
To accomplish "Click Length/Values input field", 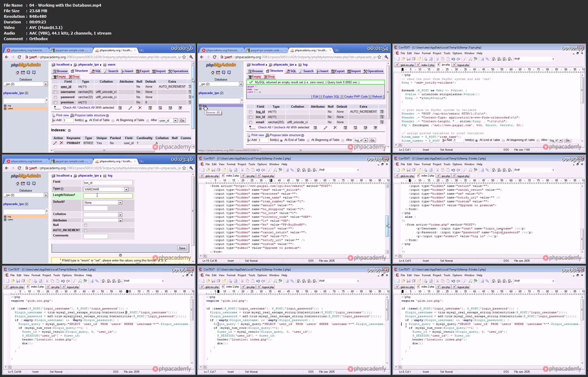I will pyautogui.click(x=108, y=196).
